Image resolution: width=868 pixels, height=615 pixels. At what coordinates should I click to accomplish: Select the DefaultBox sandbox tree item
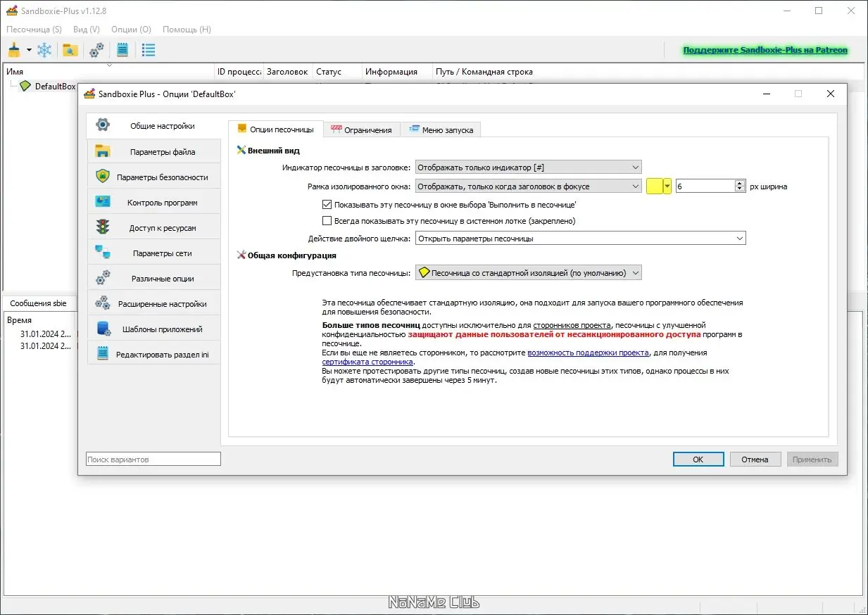point(55,87)
